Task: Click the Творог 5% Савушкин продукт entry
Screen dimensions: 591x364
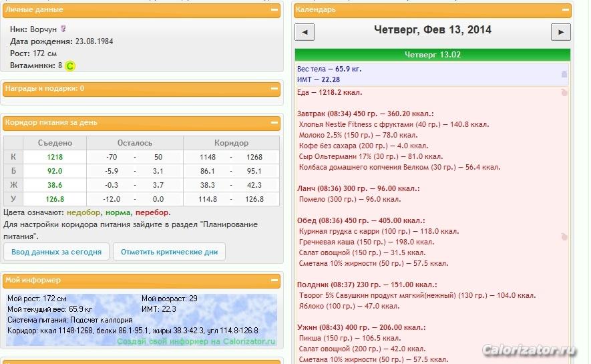Action: 417,295
